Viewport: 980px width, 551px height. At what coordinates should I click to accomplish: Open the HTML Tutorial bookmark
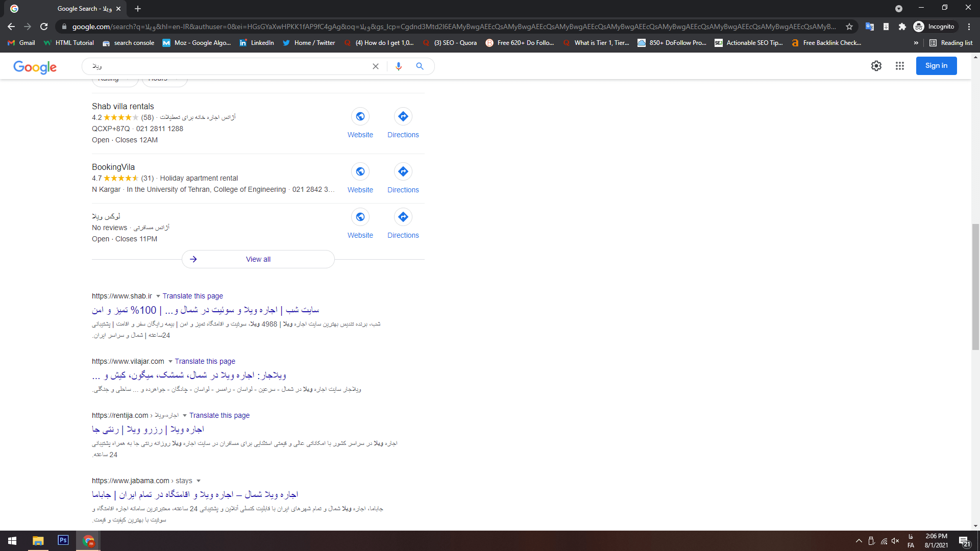(x=69, y=43)
